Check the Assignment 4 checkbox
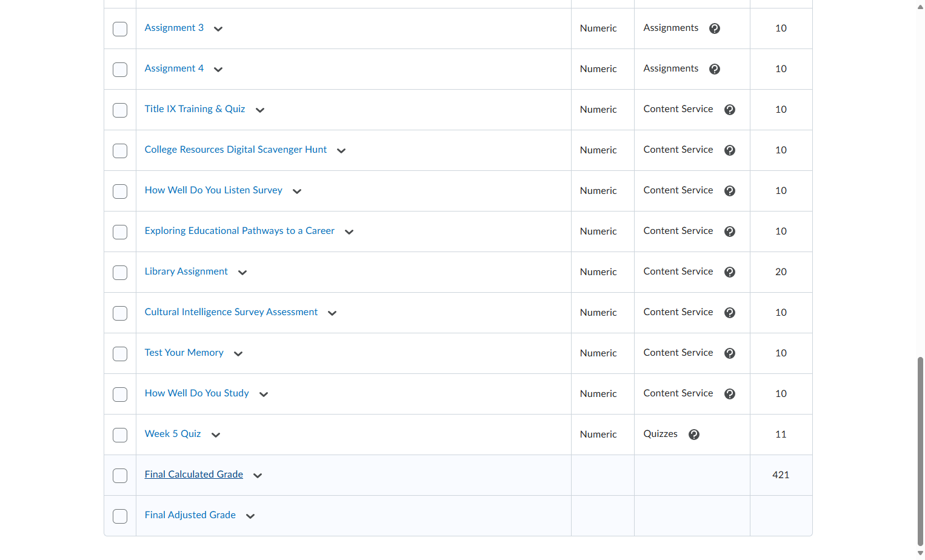The height and width of the screenshot is (560, 925). (120, 70)
